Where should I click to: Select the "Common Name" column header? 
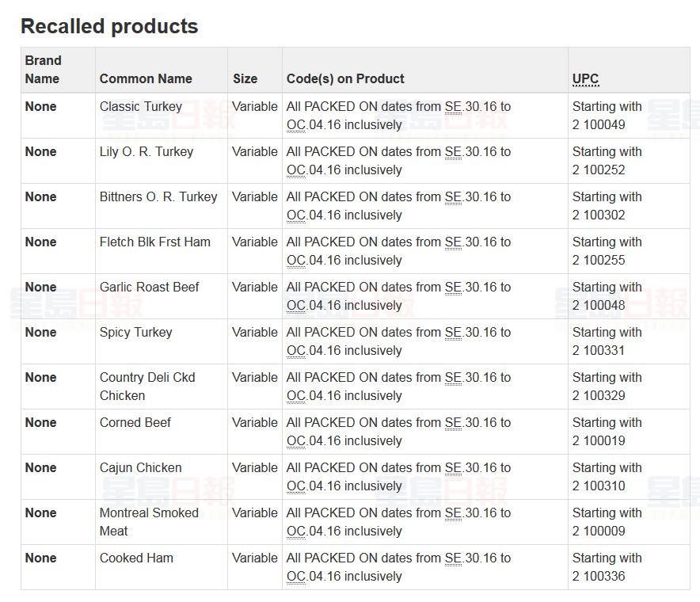[x=146, y=78]
